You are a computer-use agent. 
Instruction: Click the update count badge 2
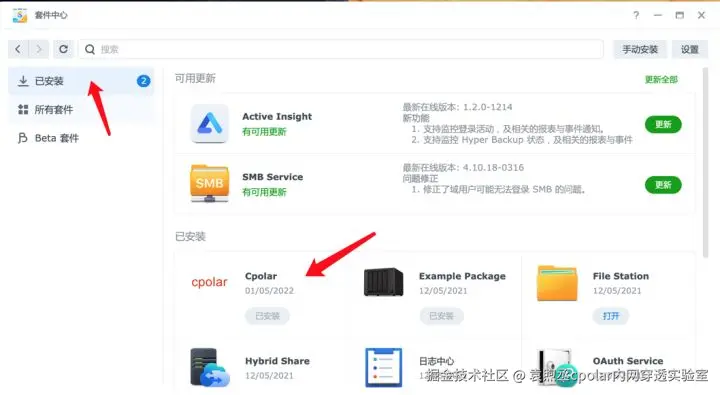pos(143,81)
